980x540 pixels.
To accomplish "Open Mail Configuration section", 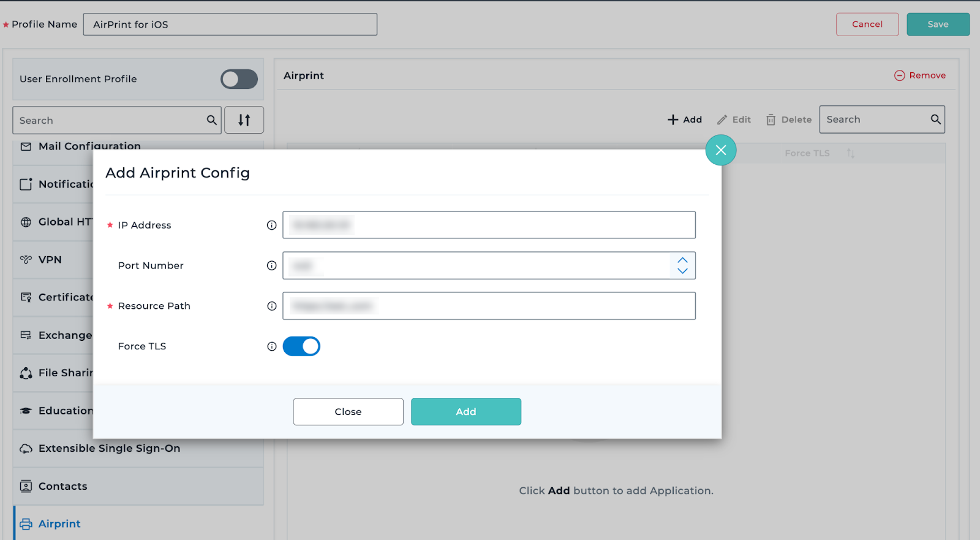I will point(89,146).
